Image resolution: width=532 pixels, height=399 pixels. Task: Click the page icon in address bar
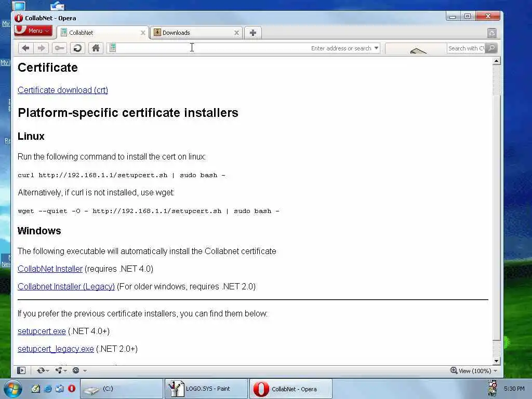(x=113, y=48)
